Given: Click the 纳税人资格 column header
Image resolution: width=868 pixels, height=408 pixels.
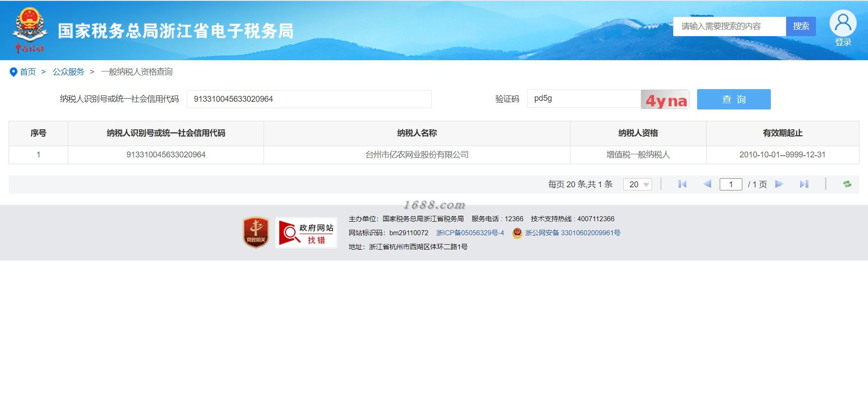Looking at the screenshot, I should tap(638, 133).
